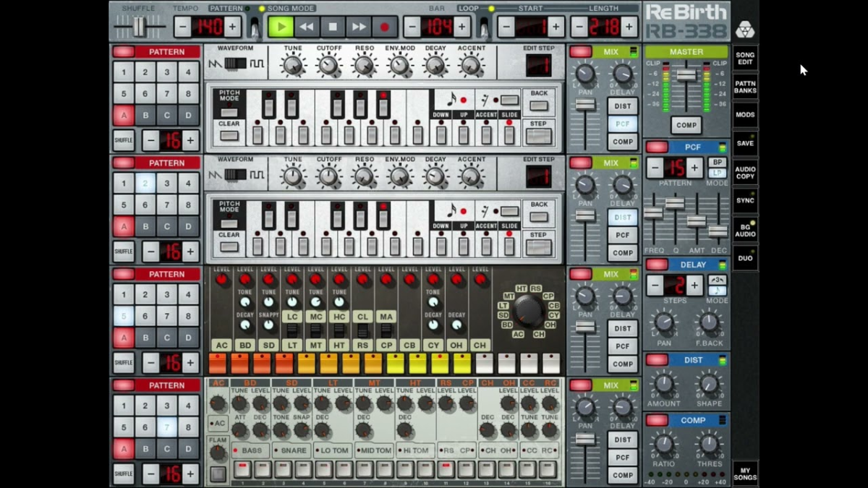Select pattern 6 on the second synth
This screenshot has height=488, width=868.
point(145,205)
